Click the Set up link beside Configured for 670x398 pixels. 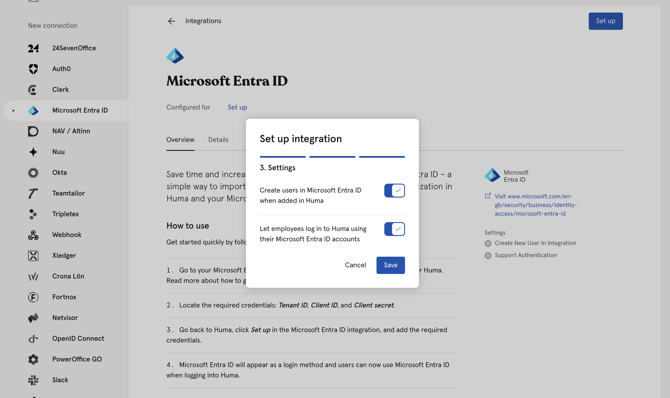(x=237, y=107)
